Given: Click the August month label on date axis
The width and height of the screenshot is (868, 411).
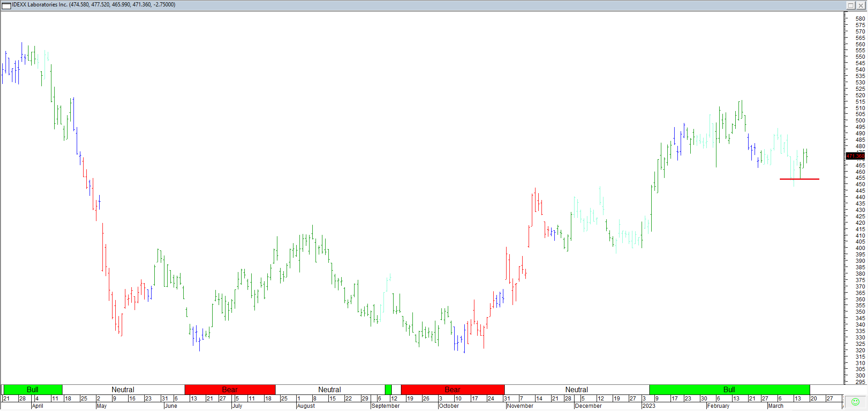Looking at the screenshot, I should (306, 406).
